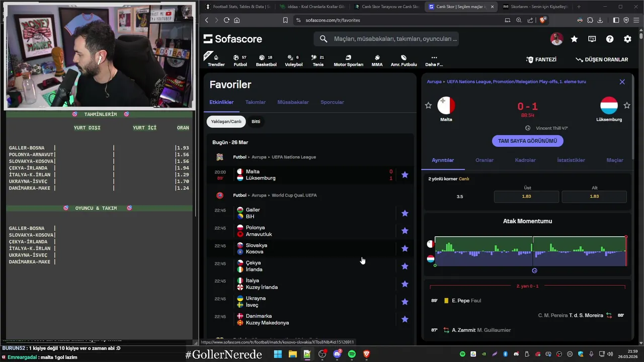The width and height of the screenshot is (644, 362).
Task: Toggle favorite star for Danimarka - Kuzey Makedonya
Action: [x=405, y=319]
